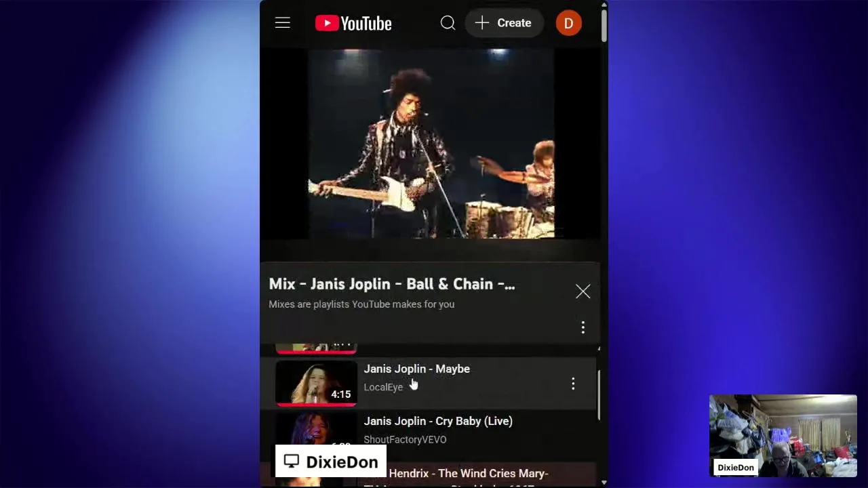868x488 pixels.
Task: Select the 'Janis Joplin - Maybe' title
Action: [x=416, y=369]
